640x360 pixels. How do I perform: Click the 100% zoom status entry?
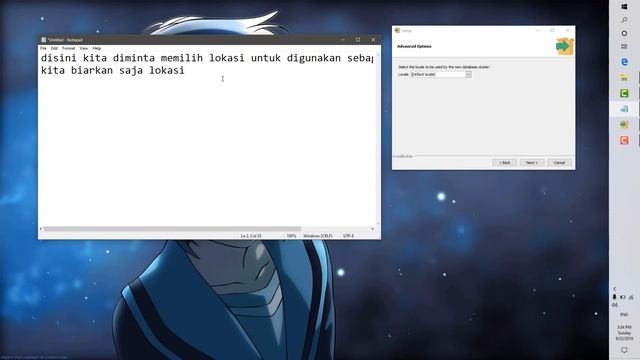tap(291, 236)
